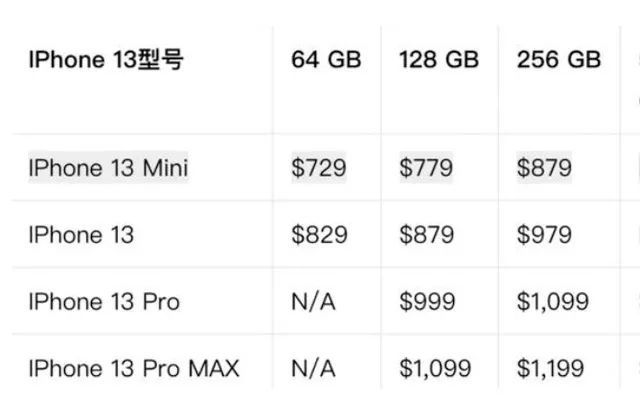Click the IPhone 13 Pro MAX row label
Viewport: 640px width, 401px height.
pos(134,368)
